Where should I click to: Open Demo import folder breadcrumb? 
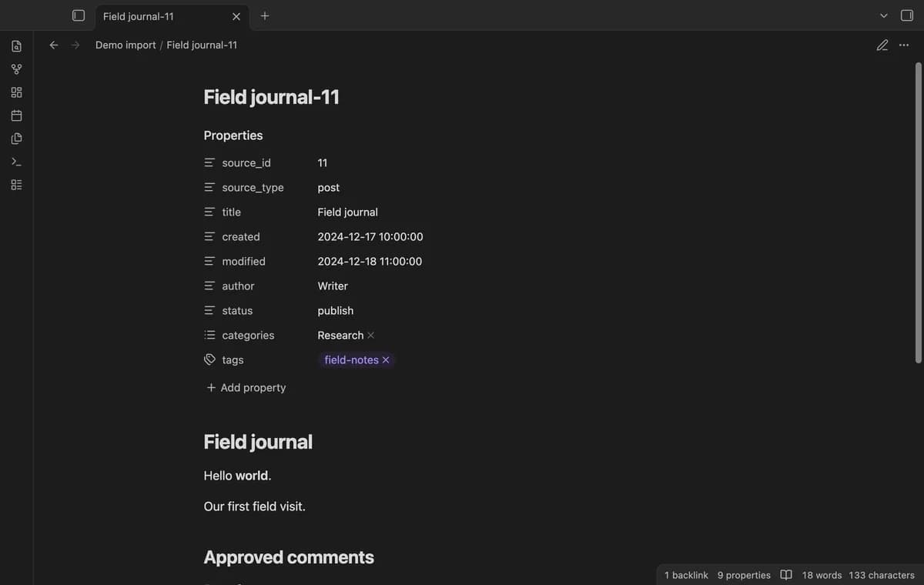coord(126,45)
